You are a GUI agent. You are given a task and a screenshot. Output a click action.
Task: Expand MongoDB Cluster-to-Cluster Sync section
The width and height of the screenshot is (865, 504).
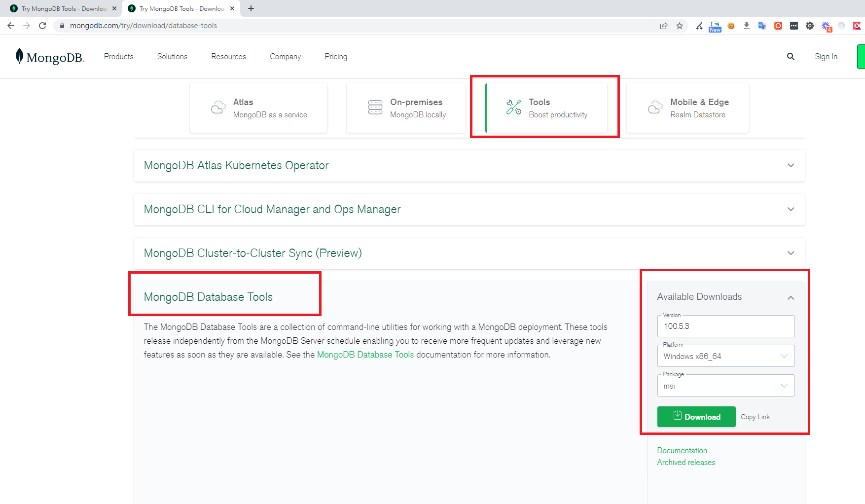click(x=791, y=253)
